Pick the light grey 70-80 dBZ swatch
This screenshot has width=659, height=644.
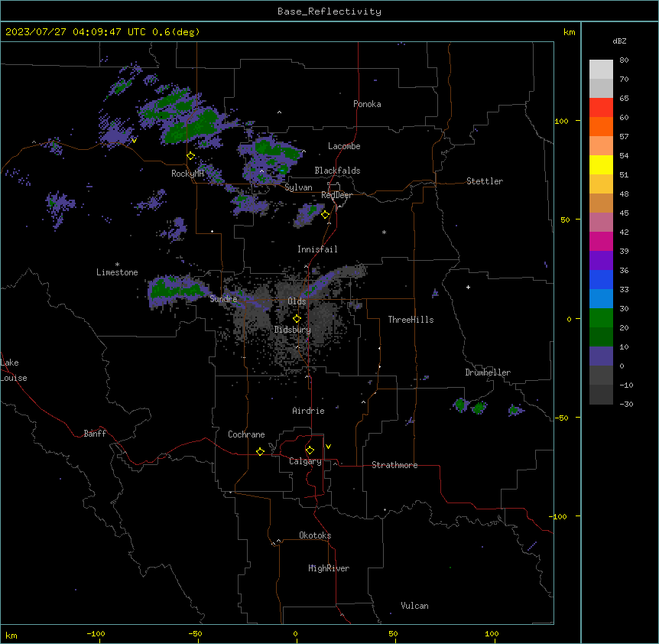click(x=601, y=70)
